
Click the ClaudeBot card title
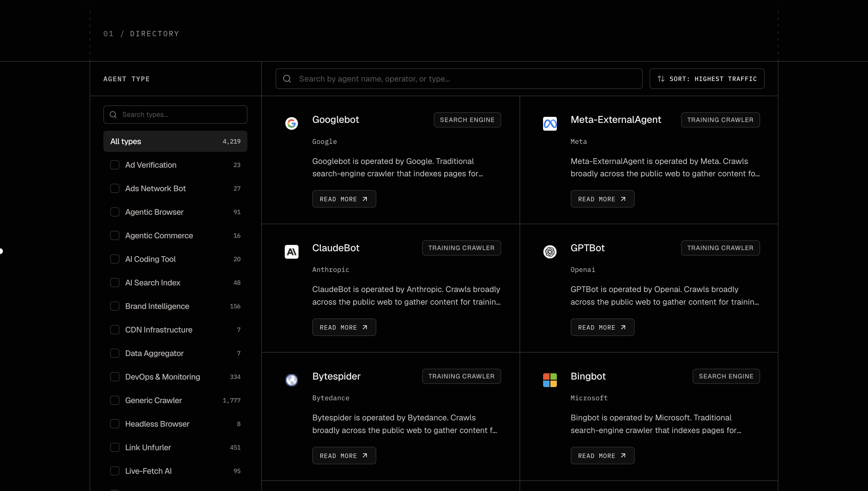336,248
